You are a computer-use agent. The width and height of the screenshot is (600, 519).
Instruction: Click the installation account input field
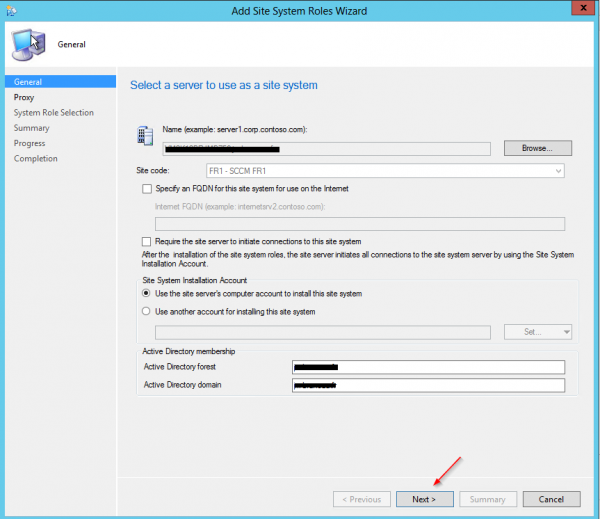tap(323, 332)
